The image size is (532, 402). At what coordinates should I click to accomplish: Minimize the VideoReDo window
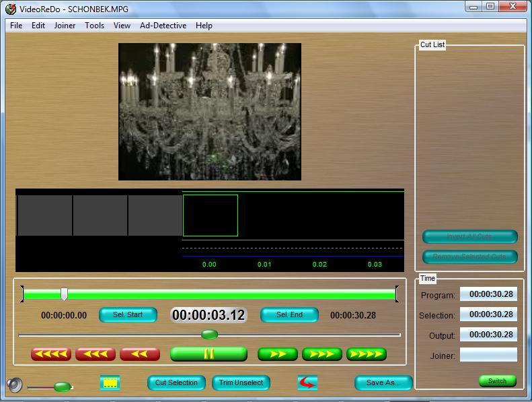click(x=474, y=7)
